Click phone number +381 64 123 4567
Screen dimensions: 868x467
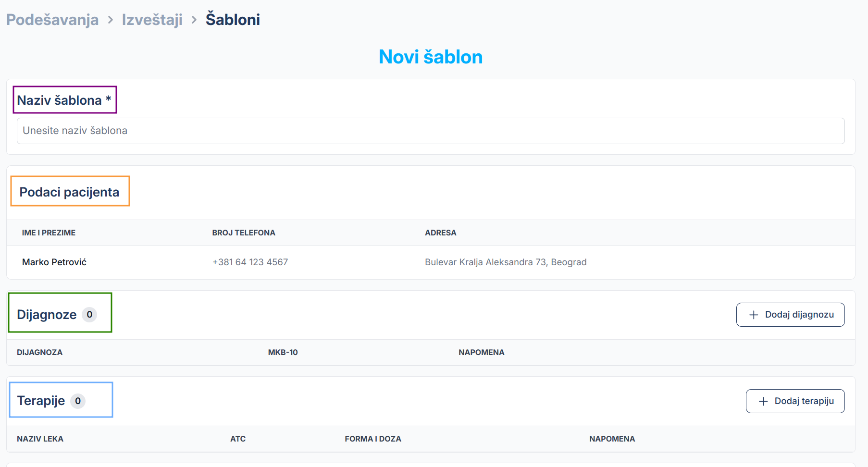point(250,262)
